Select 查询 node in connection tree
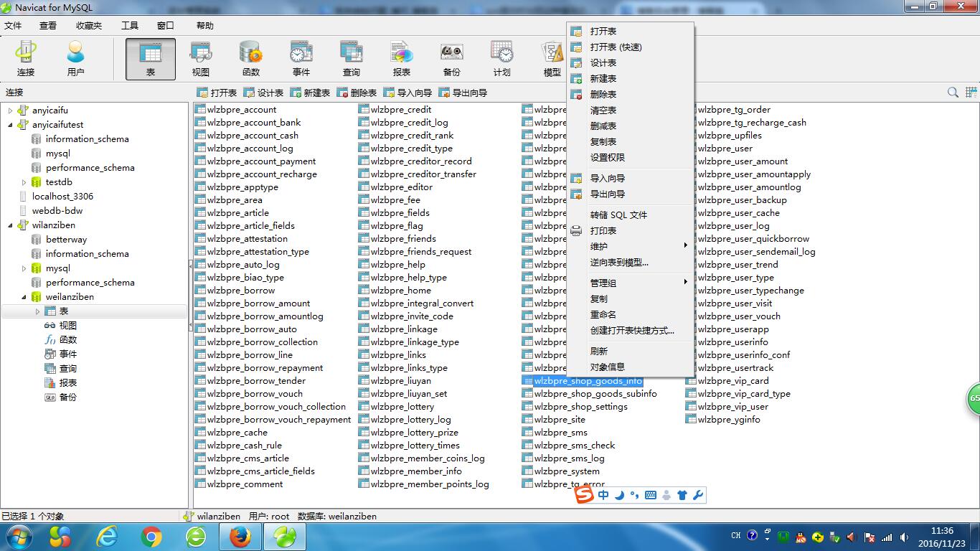 (68, 369)
